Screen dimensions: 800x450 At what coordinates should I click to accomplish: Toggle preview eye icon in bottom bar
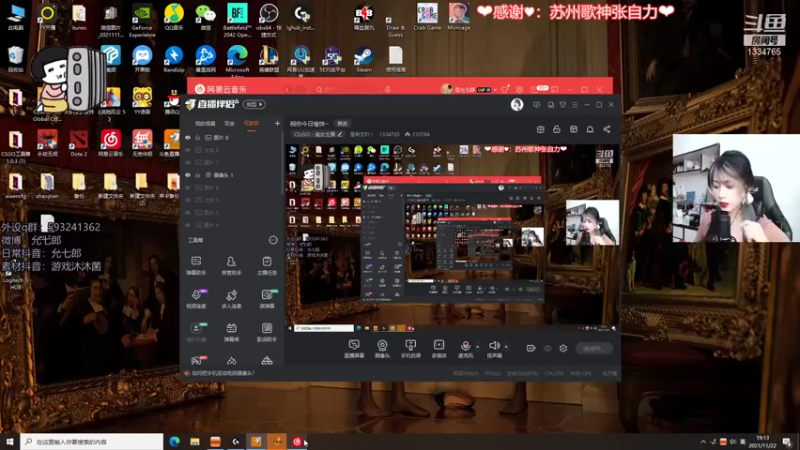547,348
